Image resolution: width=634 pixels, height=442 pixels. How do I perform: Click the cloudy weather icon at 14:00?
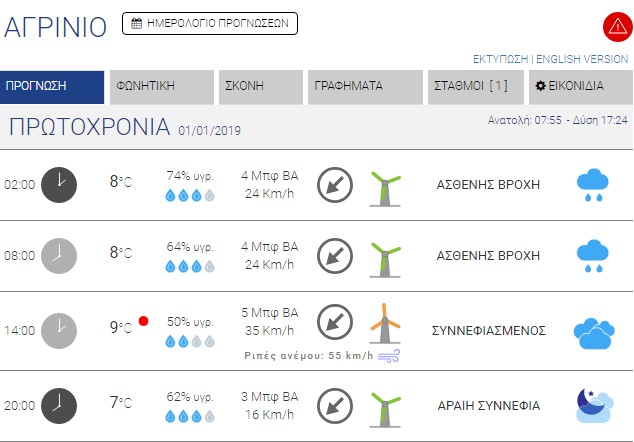point(592,331)
